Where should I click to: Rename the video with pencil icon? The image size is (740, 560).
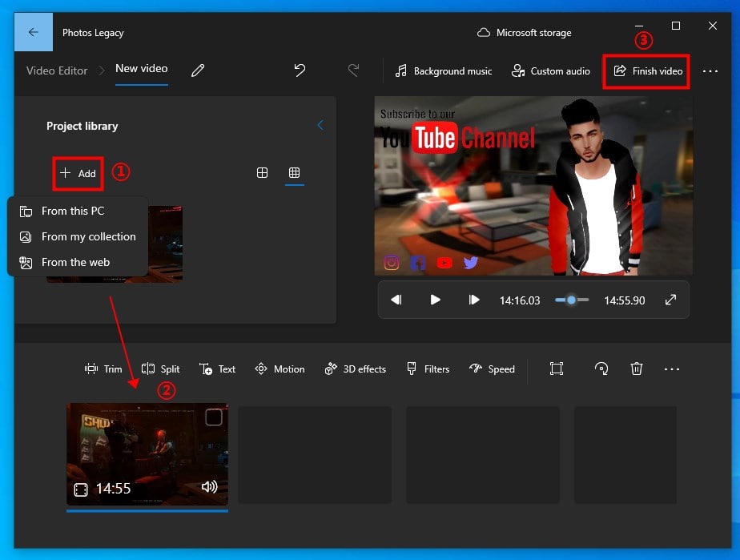(x=198, y=71)
